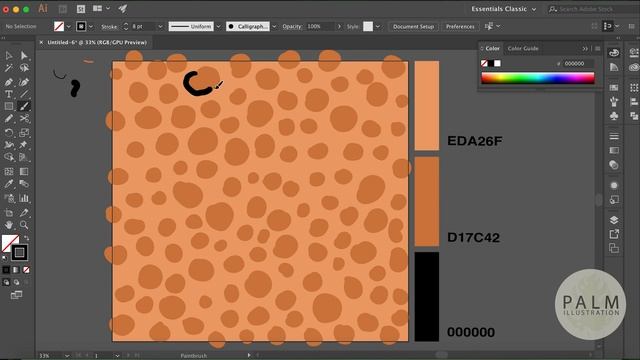This screenshot has width=640, height=360.
Task: Select the Artboard tool
Action: pyautogui.click(x=9, y=213)
